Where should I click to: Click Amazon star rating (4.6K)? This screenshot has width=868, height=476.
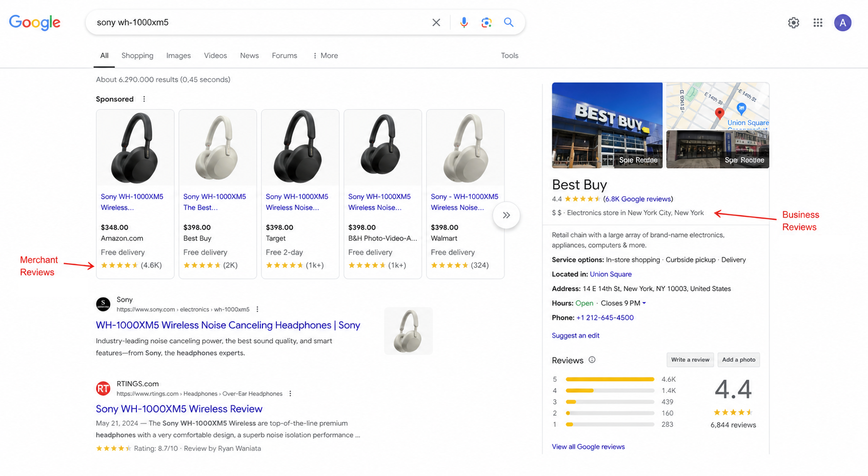[131, 265]
